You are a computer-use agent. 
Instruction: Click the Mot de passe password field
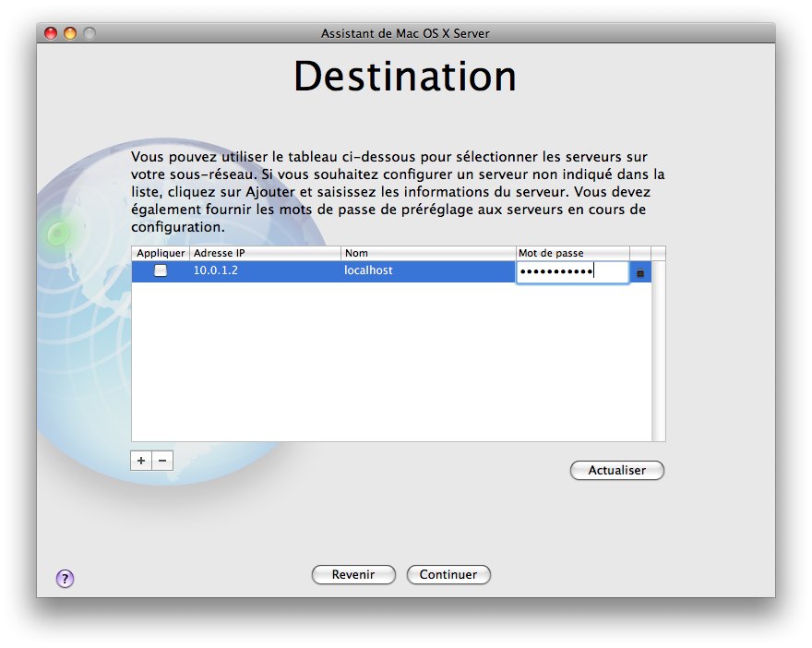pos(572,272)
